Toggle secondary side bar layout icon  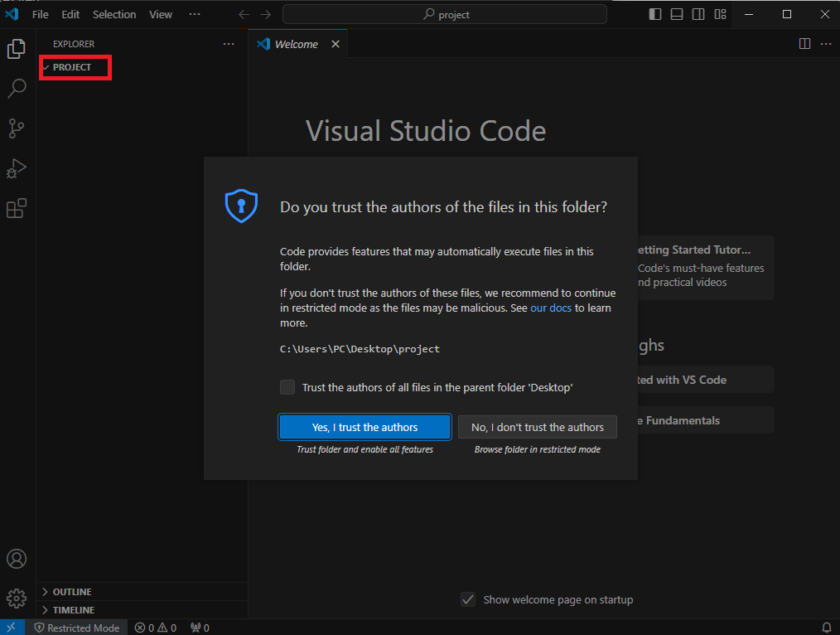click(x=698, y=14)
